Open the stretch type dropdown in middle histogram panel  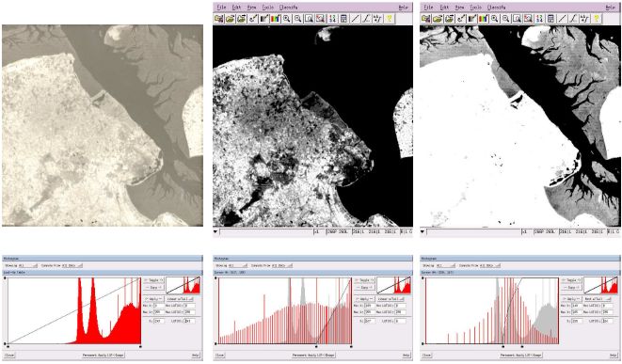(391, 298)
